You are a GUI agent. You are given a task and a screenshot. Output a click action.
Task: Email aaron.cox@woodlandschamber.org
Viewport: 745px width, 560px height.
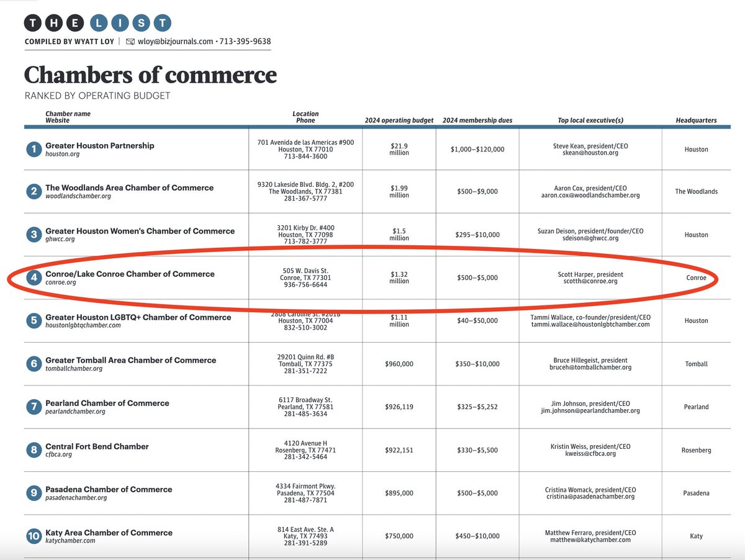coord(590,195)
